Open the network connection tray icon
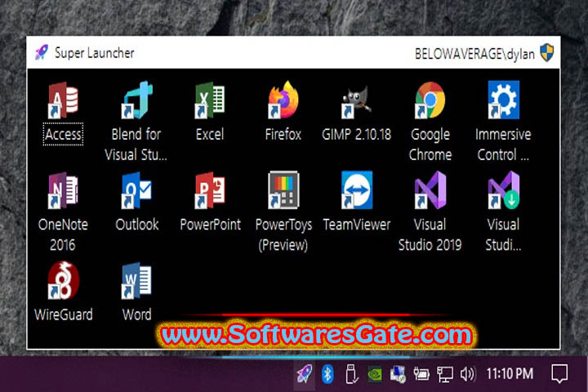Viewport: 588px width, 392px height. (445, 374)
